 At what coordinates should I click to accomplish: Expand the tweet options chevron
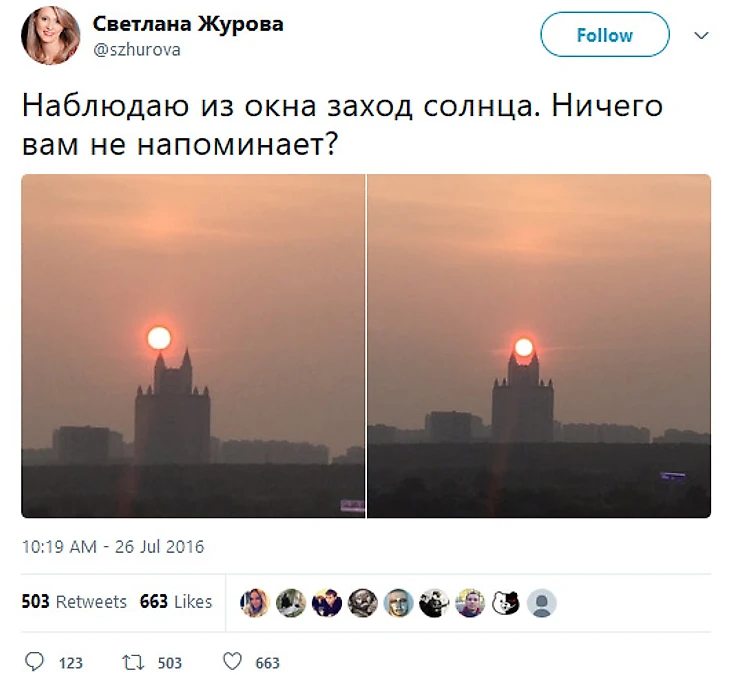701,35
